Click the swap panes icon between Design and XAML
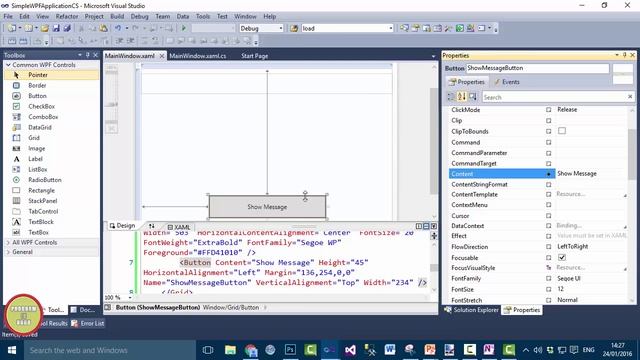The height and width of the screenshot is (360, 640). point(151,226)
